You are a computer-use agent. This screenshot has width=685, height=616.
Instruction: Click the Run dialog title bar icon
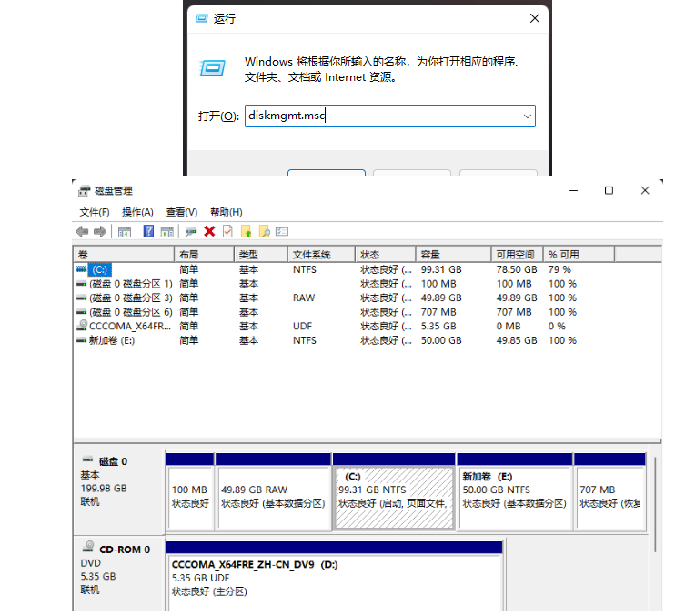201,18
